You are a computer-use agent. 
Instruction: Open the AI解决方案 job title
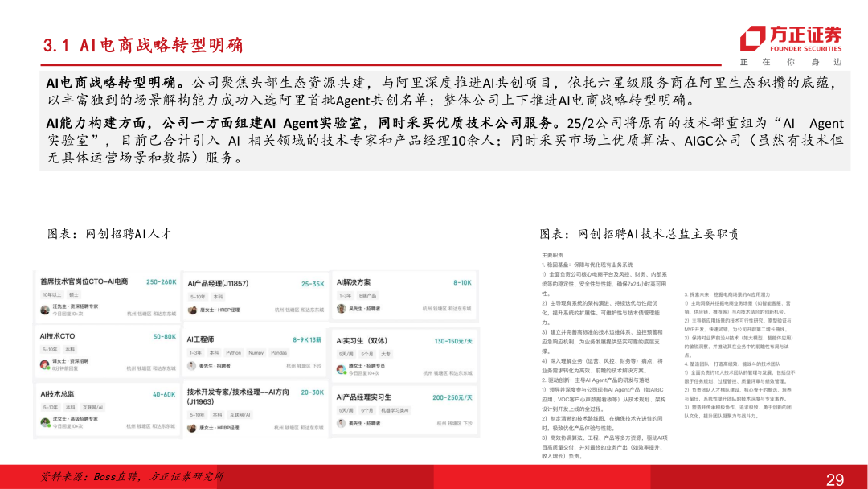point(354,282)
